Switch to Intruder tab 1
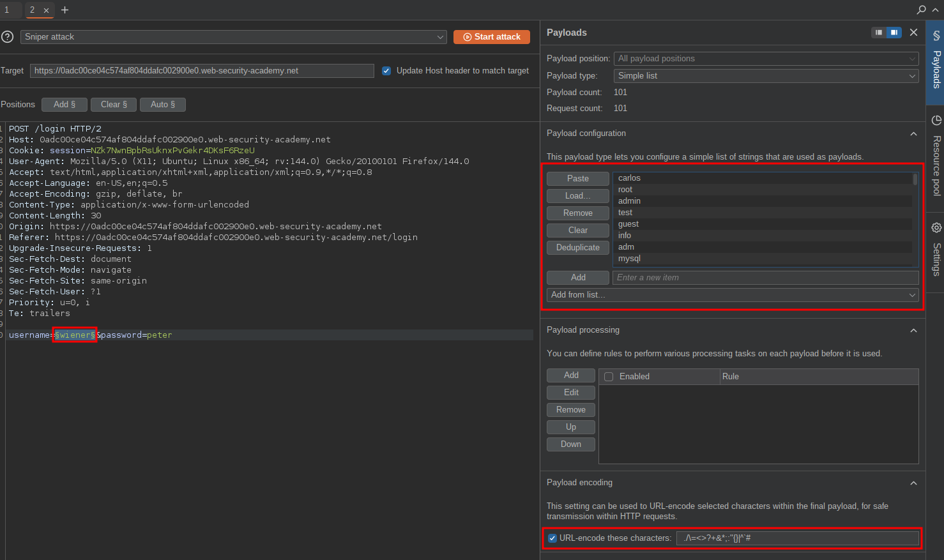The image size is (944, 560). (7, 10)
